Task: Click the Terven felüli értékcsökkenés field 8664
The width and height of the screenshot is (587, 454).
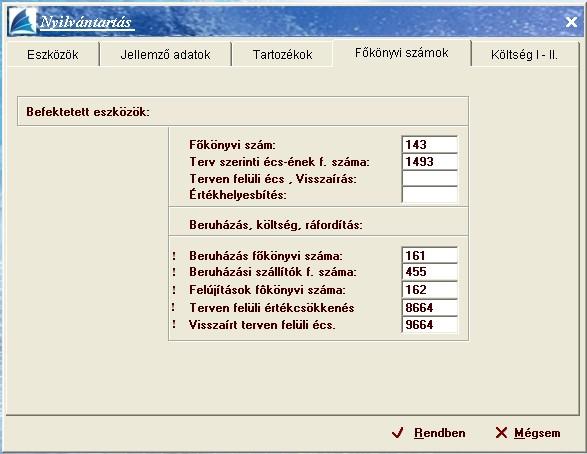Action: [x=429, y=308]
